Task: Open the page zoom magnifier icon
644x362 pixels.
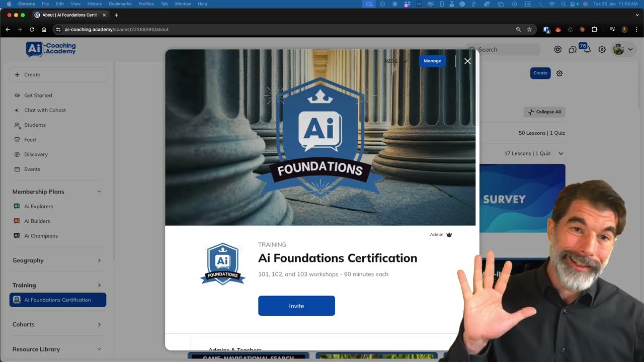Action: point(518,30)
